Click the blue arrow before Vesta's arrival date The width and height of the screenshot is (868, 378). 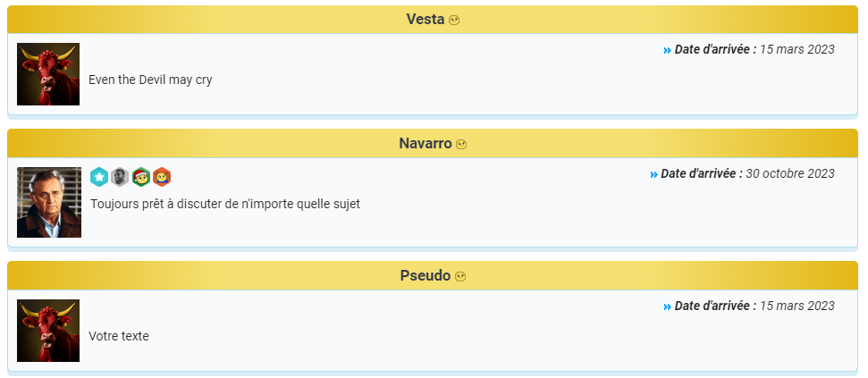(x=668, y=50)
